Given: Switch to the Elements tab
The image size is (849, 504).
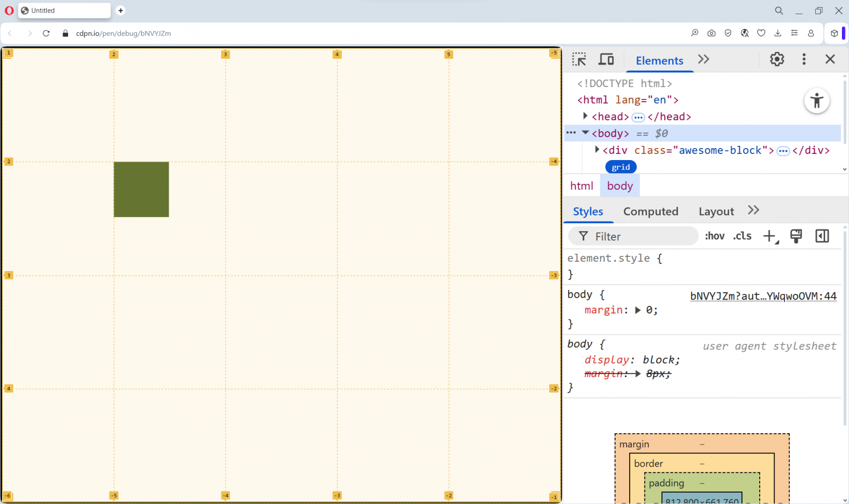Looking at the screenshot, I should (x=660, y=60).
